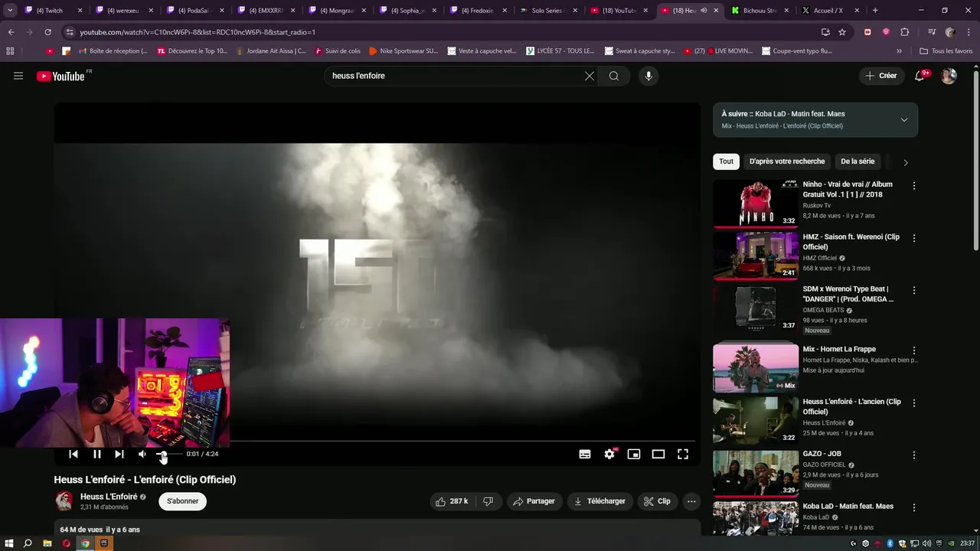Image resolution: width=980 pixels, height=551 pixels.
Task: Switch to the Bichouu browser tab
Action: click(758, 11)
